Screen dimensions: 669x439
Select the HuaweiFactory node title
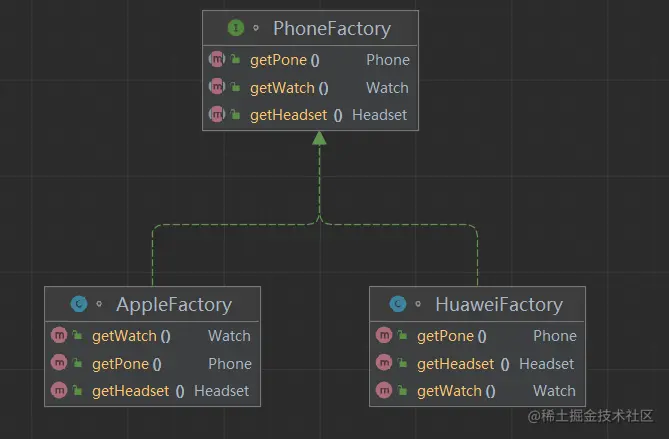click(x=498, y=304)
